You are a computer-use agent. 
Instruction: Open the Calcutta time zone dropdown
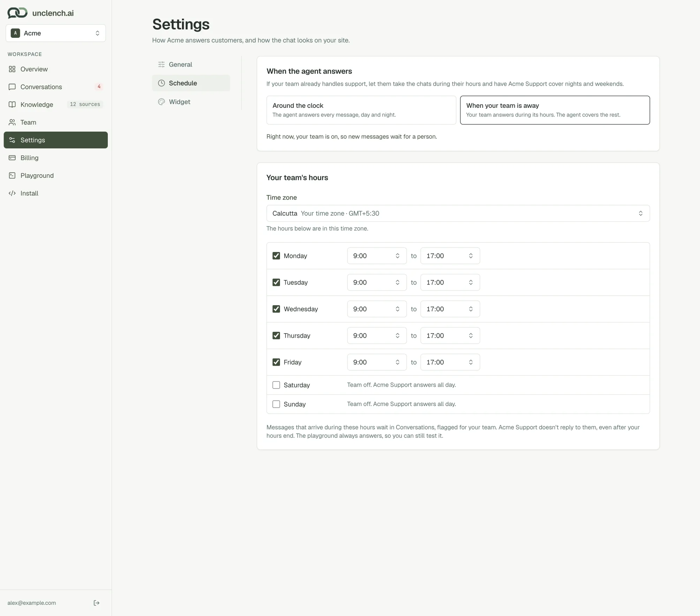458,213
